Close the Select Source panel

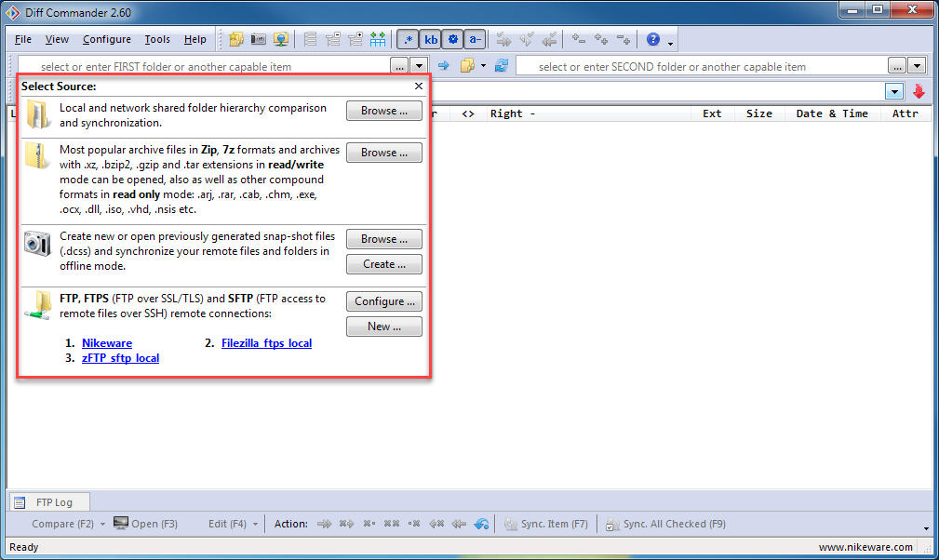point(419,87)
